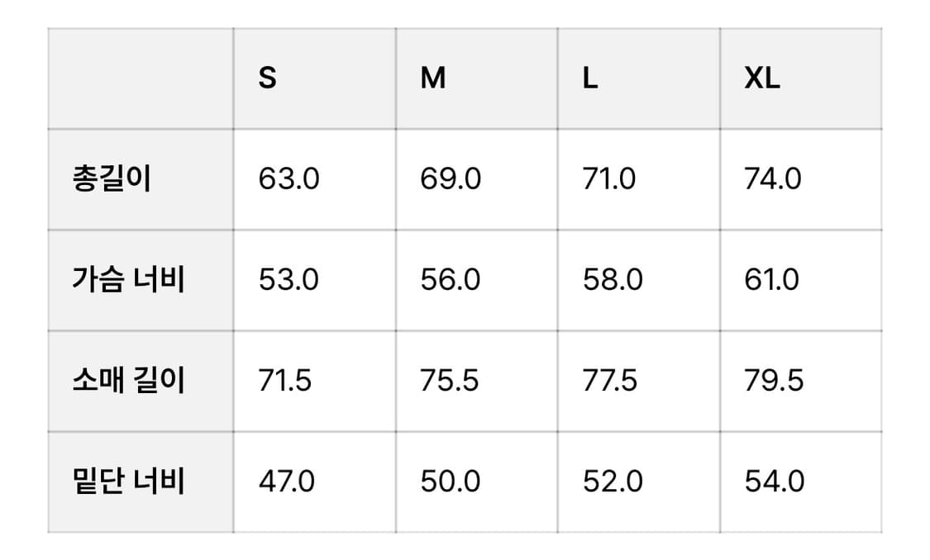Select the 가슴 너비 row label

point(128,280)
